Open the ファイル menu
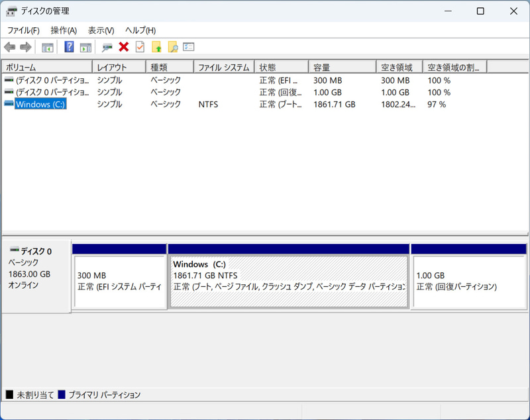Image resolution: width=530 pixels, height=420 pixels. tap(23, 30)
